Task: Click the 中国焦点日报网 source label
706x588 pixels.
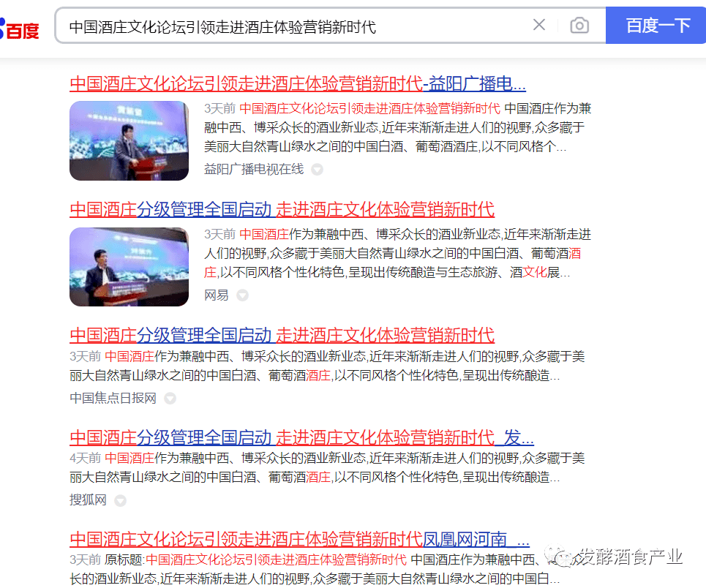Action: tap(113, 399)
